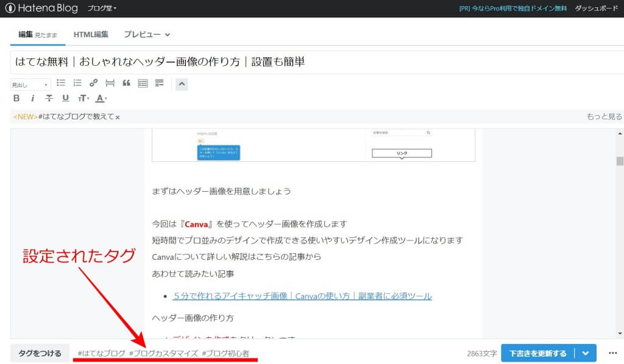This screenshot has width=624, height=364.
Task: Open more options with the ellipsis icon
Action: click(612, 351)
